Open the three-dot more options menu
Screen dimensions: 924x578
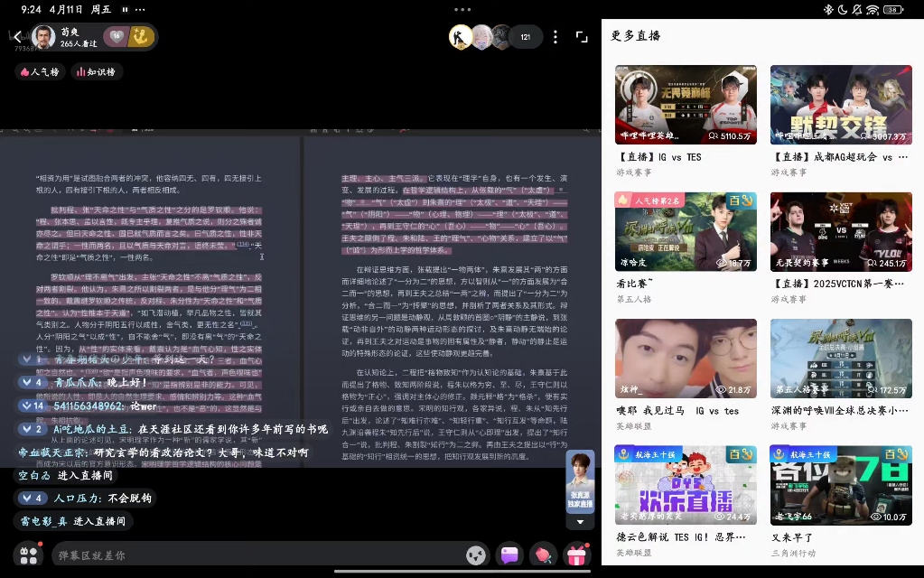click(x=555, y=37)
